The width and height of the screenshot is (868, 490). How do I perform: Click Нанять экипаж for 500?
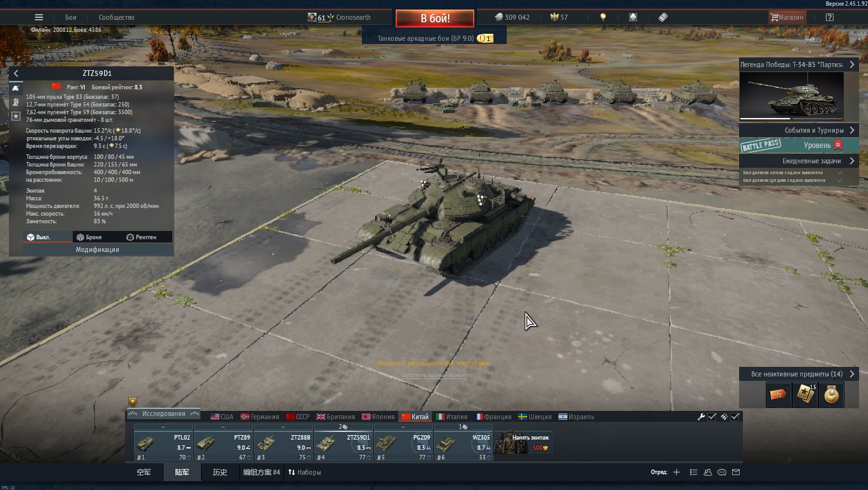click(x=523, y=442)
